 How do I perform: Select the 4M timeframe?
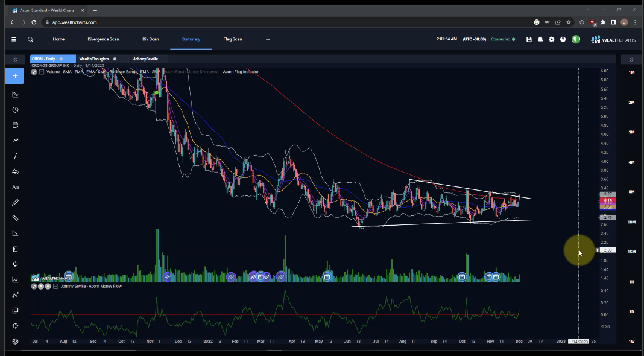(x=631, y=162)
